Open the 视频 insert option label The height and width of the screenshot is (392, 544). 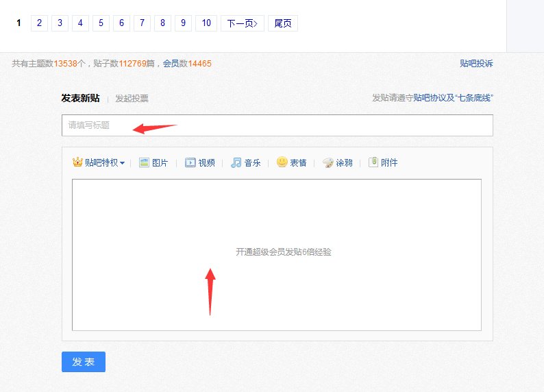(206, 162)
